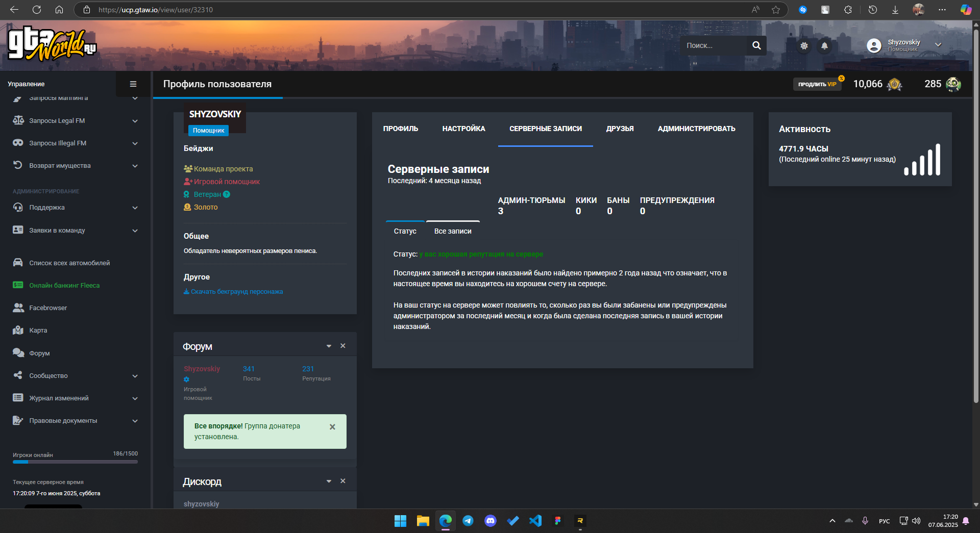Image resolution: width=980 pixels, height=533 pixels.
Task: Select the Серверные записи tab
Action: pyautogui.click(x=546, y=129)
